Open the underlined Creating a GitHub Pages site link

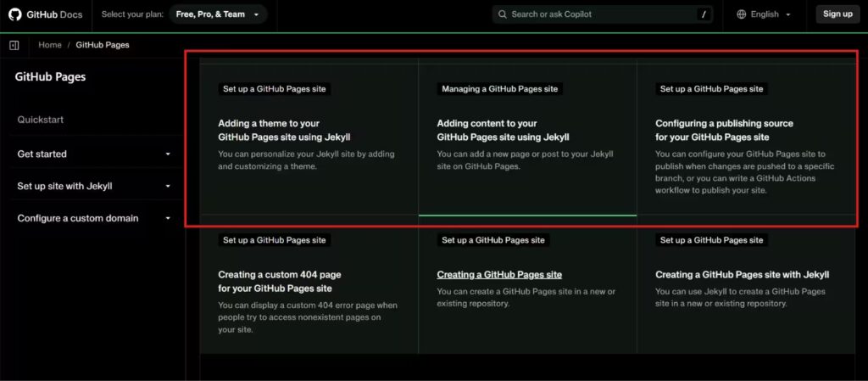click(499, 275)
